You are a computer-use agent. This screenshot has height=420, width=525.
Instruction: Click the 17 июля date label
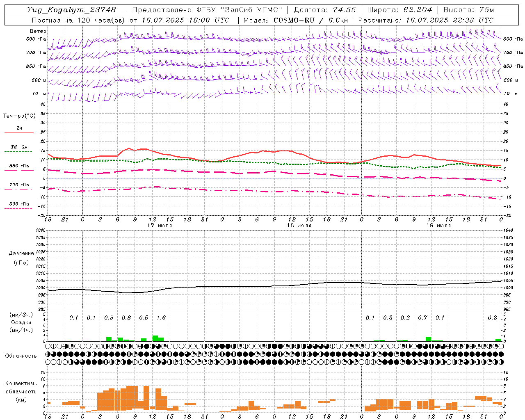(x=160, y=226)
